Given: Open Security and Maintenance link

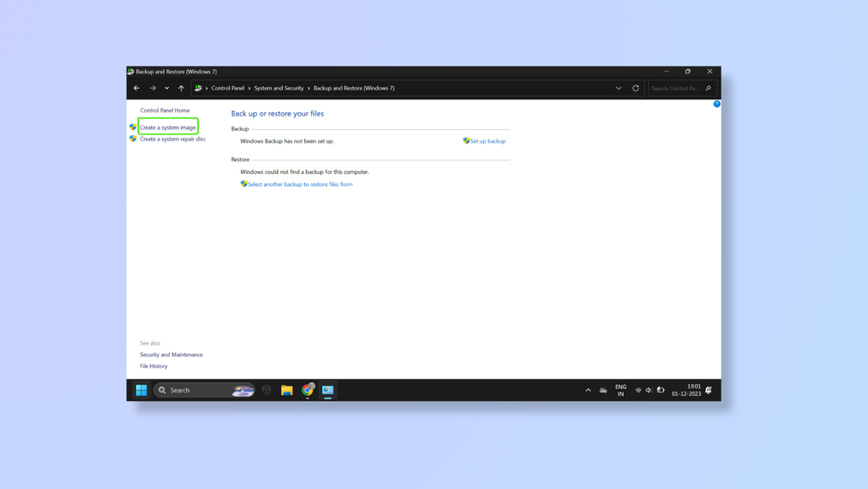Looking at the screenshot, I should click(171, 355).
